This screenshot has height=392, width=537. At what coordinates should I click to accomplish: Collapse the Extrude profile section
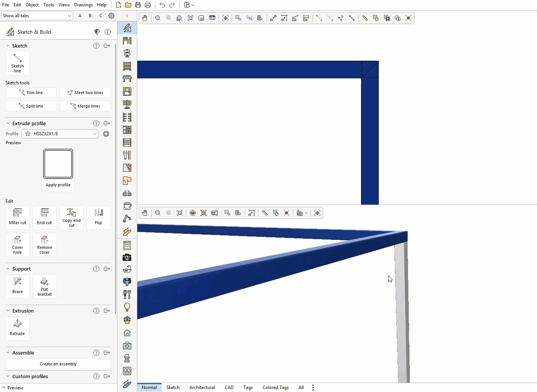(x=8, y=123)
